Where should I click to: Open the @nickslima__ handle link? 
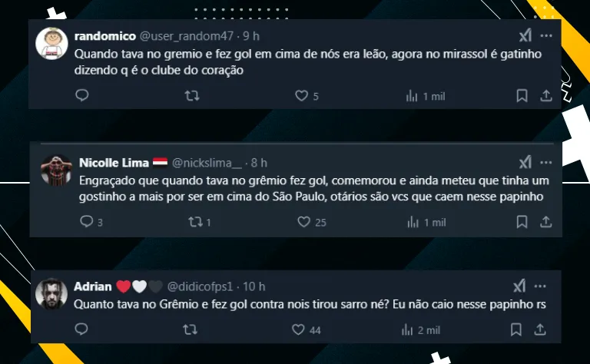point(207,163)
